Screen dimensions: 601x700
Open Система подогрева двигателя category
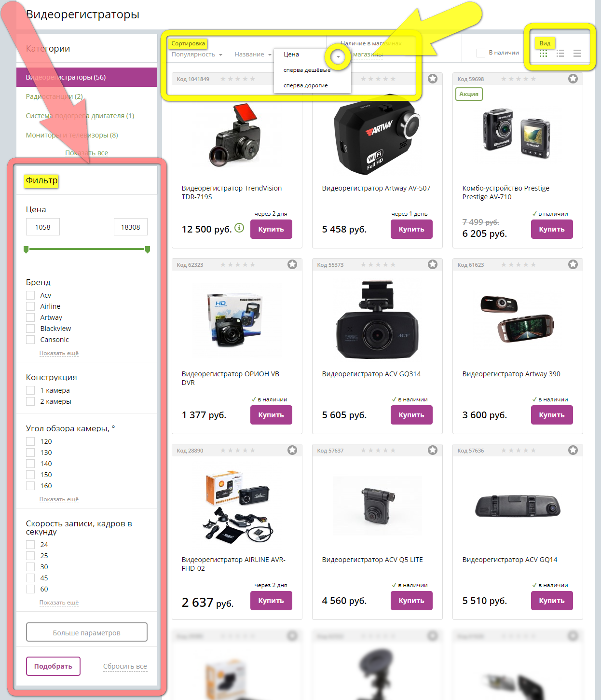80,116
